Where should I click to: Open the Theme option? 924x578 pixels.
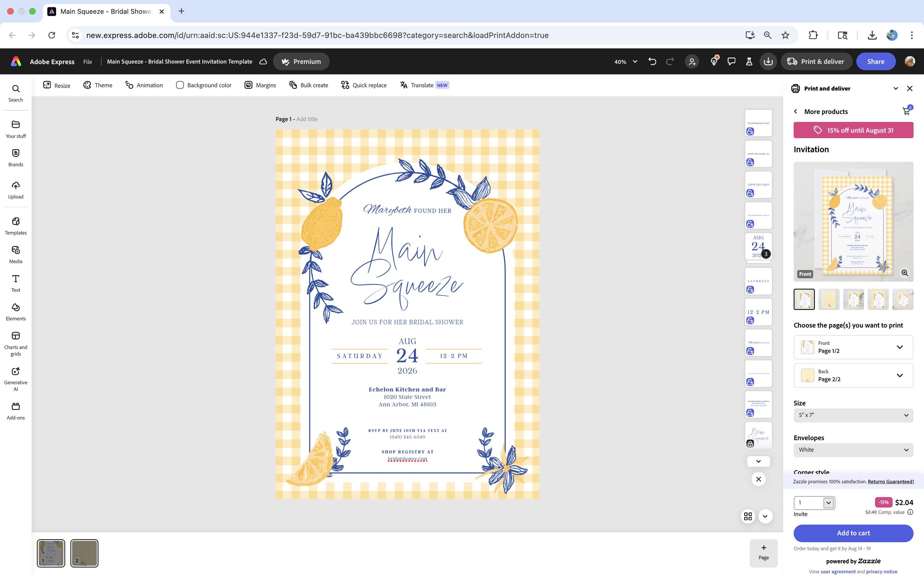(98, 85)
